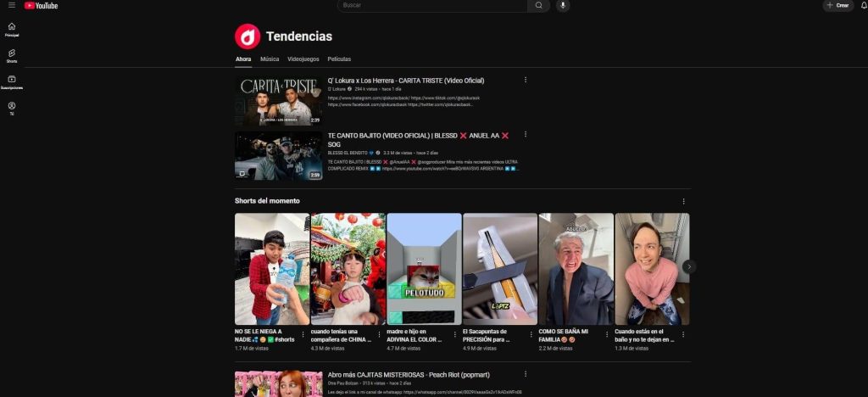Open options menu for CARITA TRISTE video
868x397 pixels.
(x=526, y=80)
